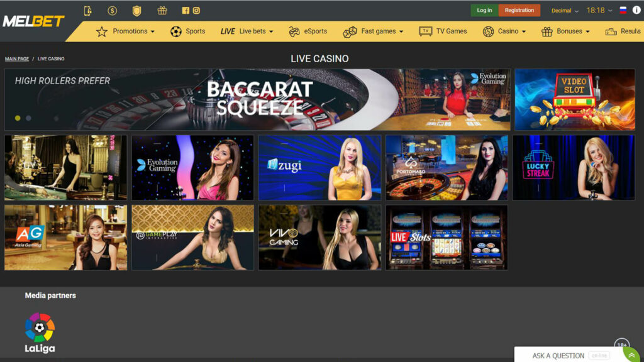Select the first yellow banner slide dot

tap(18, 118)
